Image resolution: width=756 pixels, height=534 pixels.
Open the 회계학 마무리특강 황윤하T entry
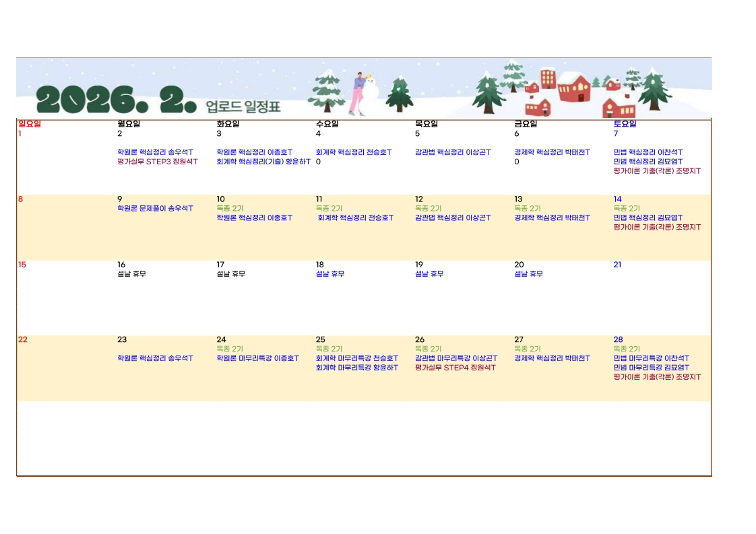point(356,368)
